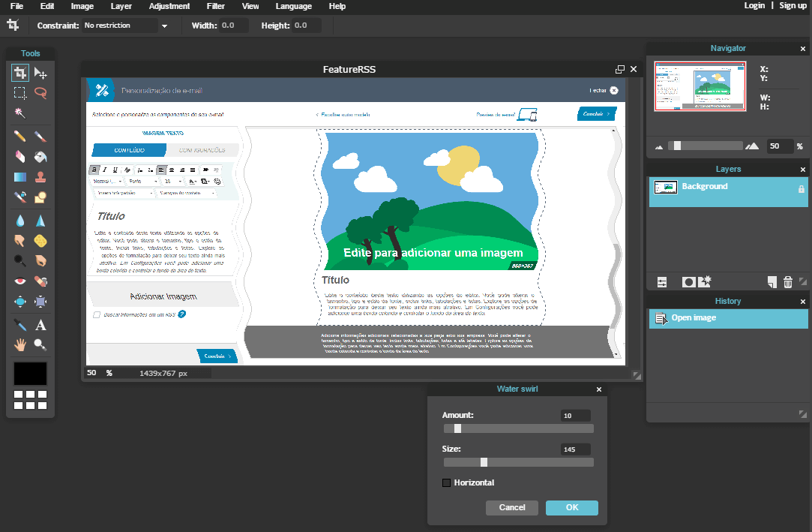This screenshot has width=812, height=532.
Task: Click the Water swirl Amount slider
Action: 518,428
